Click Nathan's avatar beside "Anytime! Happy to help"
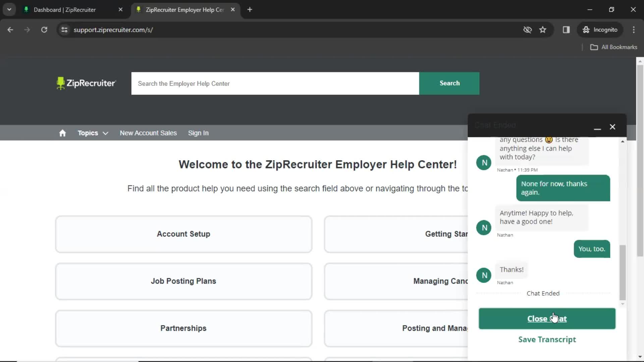Image resolution: width=644 pixels, height=362 pixels. tap(484, 228)
